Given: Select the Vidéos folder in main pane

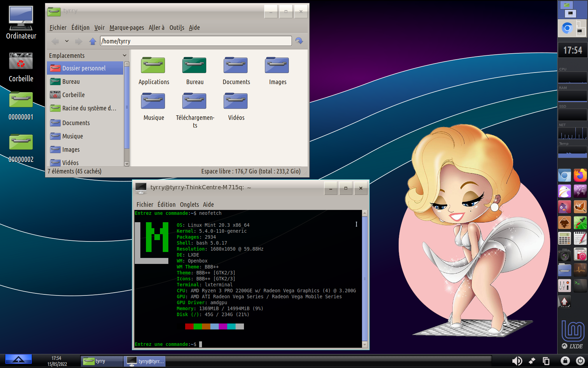Looking at the screenshot, I should tap(236, 107).
